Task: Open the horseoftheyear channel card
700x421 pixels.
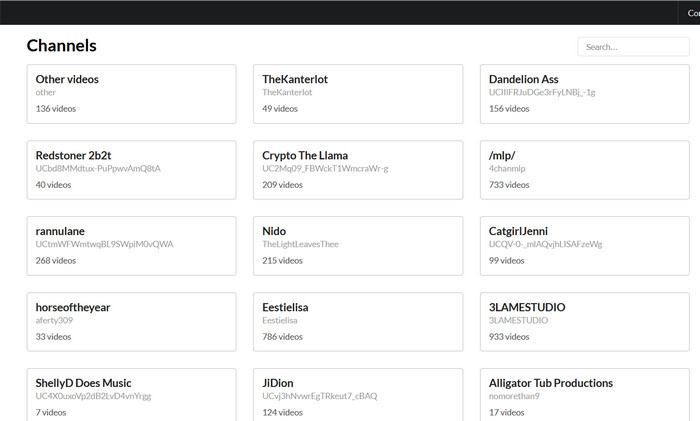Action: pos(132,322)
